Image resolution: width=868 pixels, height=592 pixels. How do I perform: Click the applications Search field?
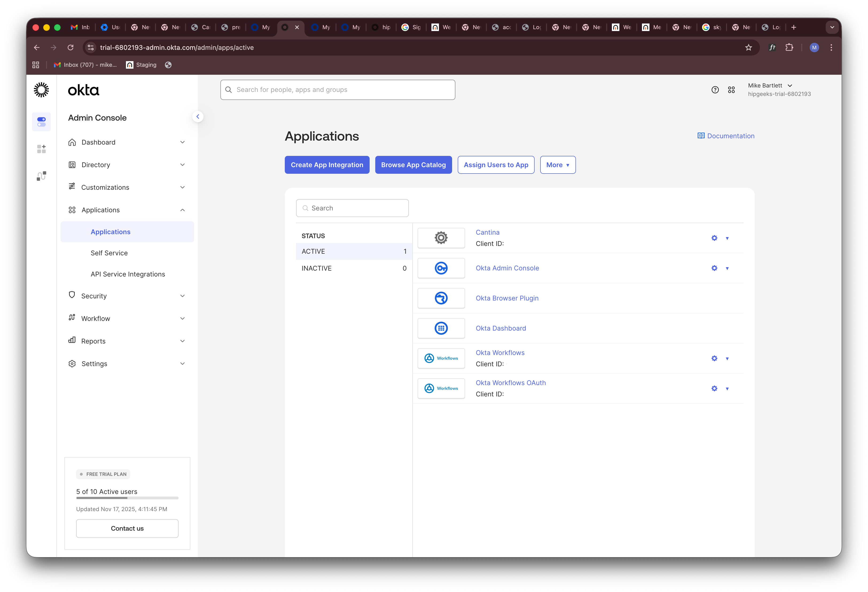352,208
